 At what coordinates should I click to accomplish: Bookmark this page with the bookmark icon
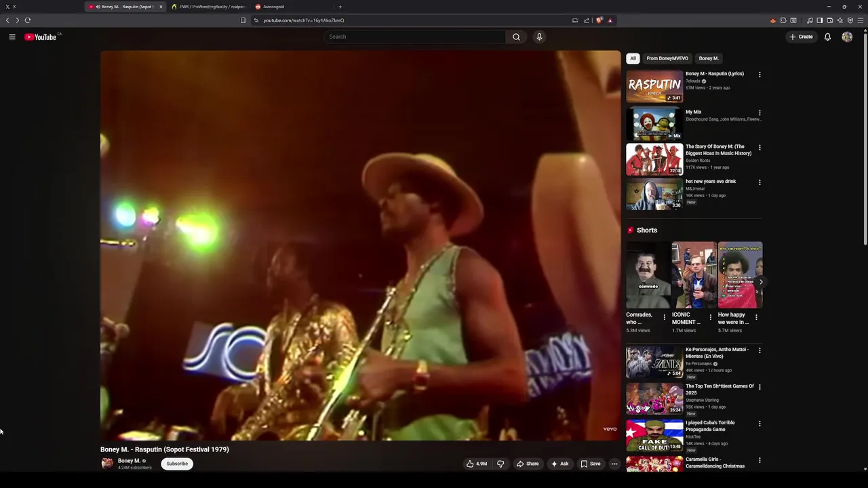point(243,20)
